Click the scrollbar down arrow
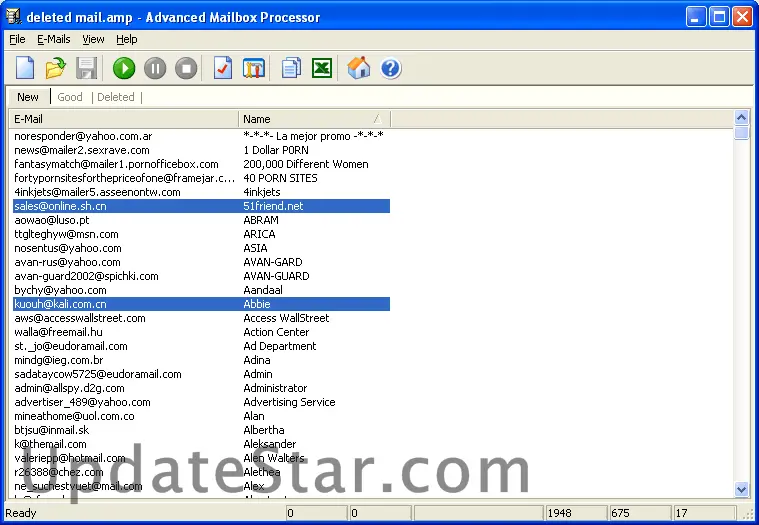 pyautogui.click(x=741, y=489)
